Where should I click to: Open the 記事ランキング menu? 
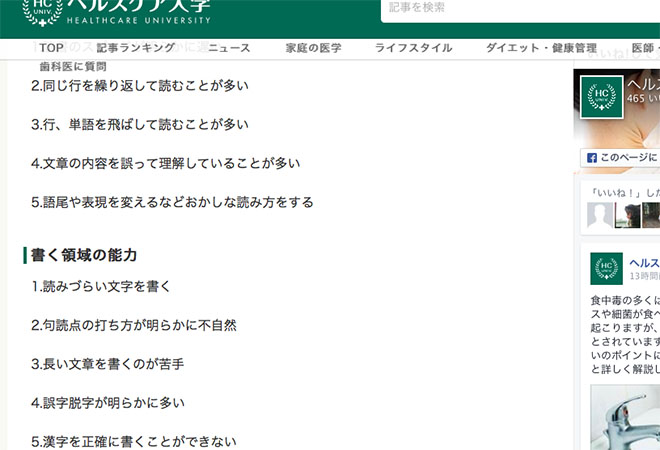point(136,48)
